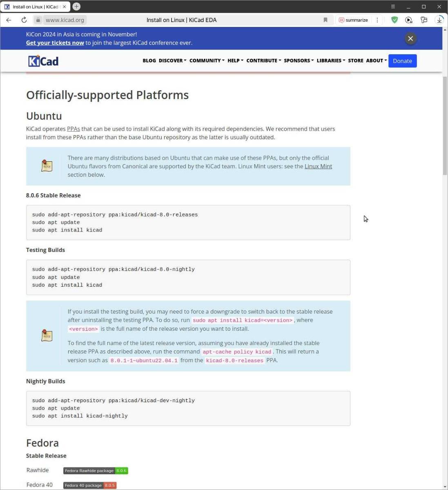This screenshot has width=448, height=490.
Task: Open the PPAs link in the Ubuntu paragraph
Action: pyautogui.click(x=74, y=129)
